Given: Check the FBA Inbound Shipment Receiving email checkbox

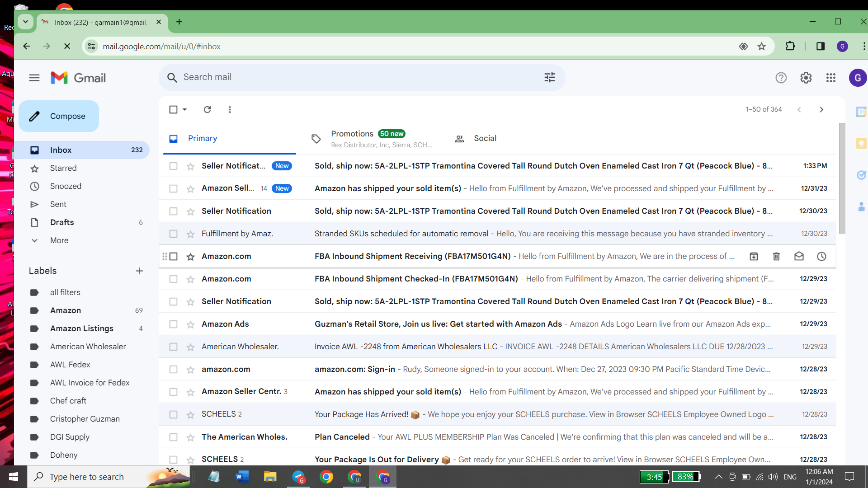Looking at the screenshot, I should coord(173,256).
